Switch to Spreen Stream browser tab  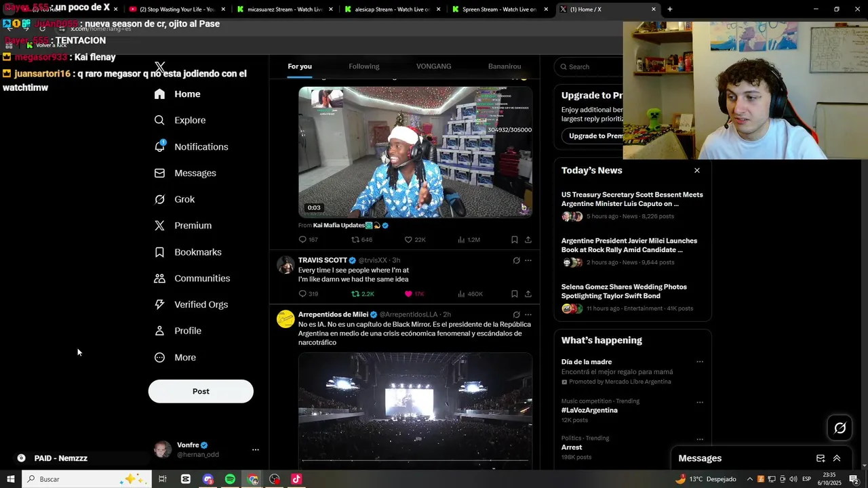[x=498, y=9]
